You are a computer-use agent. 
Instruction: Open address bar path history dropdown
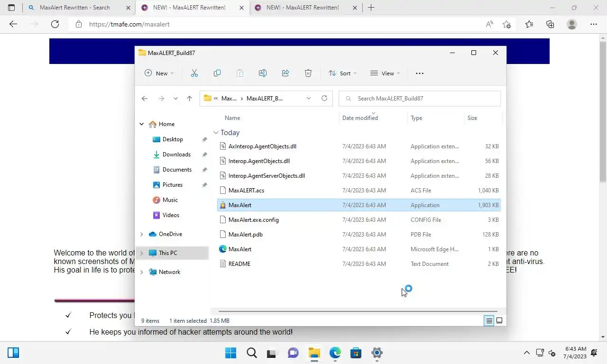[309, 98]
